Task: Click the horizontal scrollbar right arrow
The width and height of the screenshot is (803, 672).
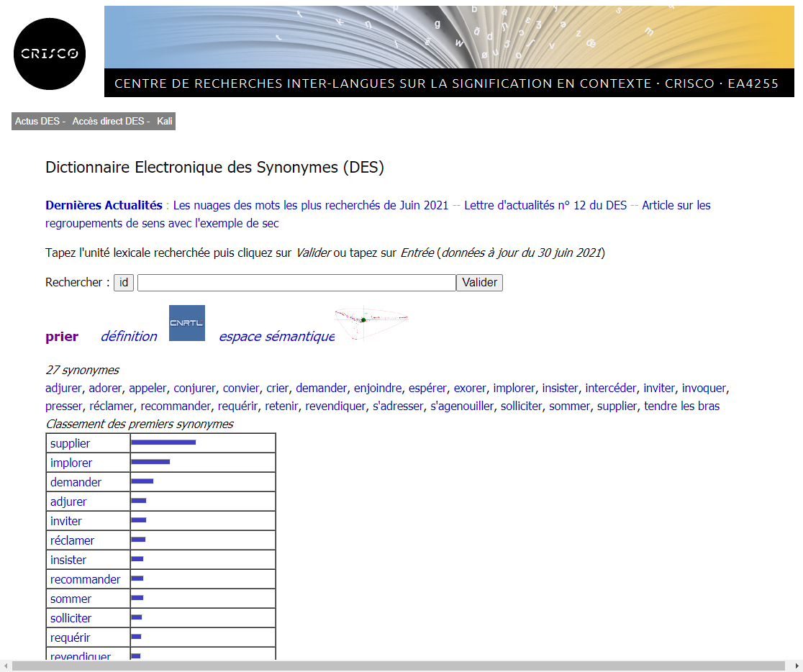Action: coord(797,666)
